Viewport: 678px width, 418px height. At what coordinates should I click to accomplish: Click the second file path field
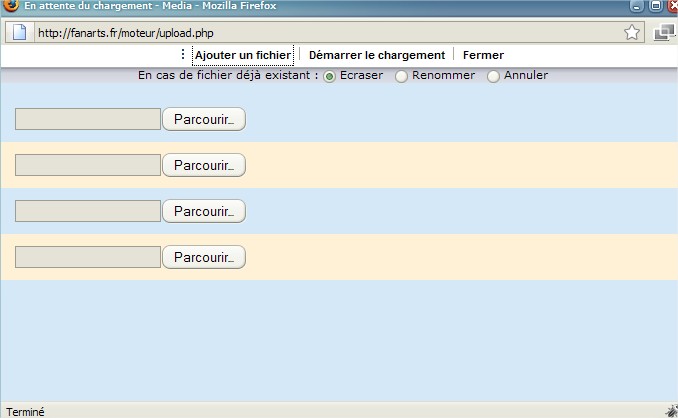(x=88, y=165)
